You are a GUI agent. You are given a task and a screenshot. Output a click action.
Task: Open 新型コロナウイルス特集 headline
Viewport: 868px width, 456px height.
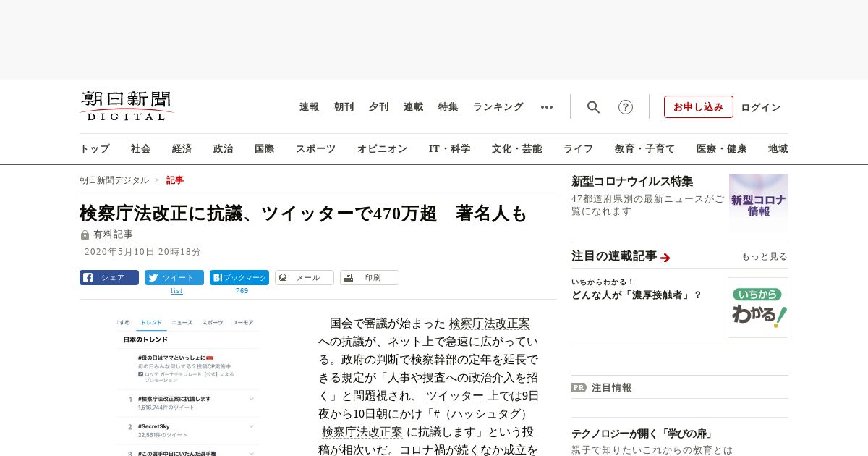pyautogui.click(x=632, y=182)
